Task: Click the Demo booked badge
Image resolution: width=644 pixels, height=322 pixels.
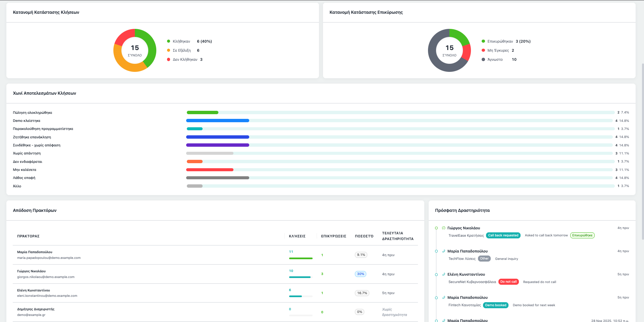Action: point(495,305)
